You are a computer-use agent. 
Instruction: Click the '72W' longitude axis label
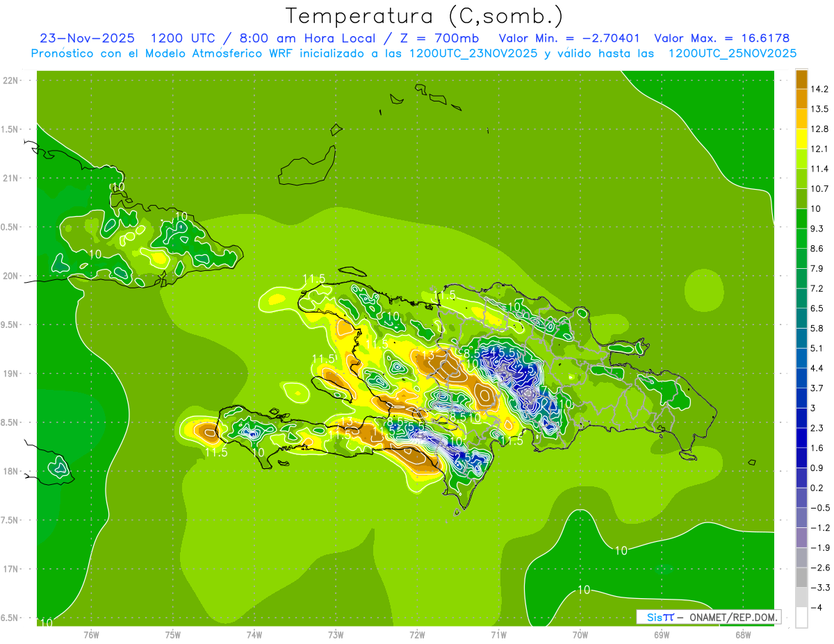[x=417, y=635]
